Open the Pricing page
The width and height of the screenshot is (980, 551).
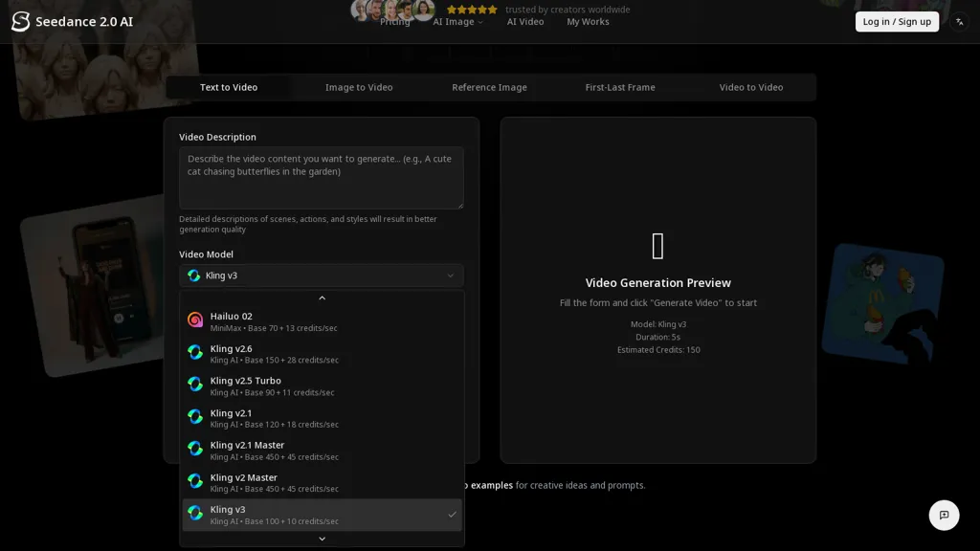395,22
